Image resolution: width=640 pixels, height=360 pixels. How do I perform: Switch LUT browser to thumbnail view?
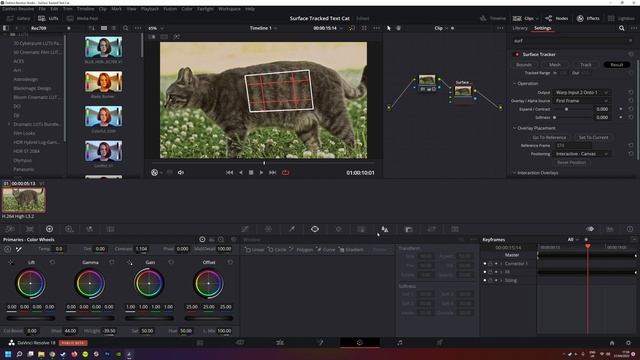pyautogui.click(x=104, y=28)
